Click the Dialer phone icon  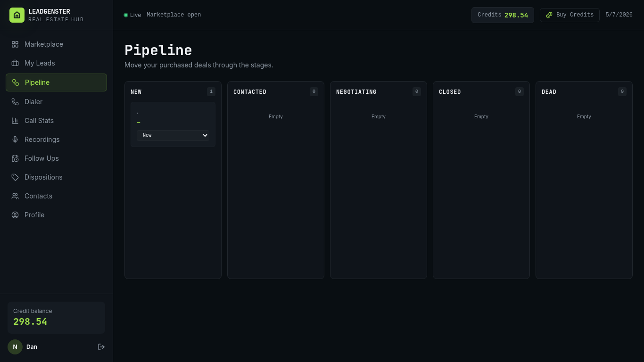coord(15,102)
